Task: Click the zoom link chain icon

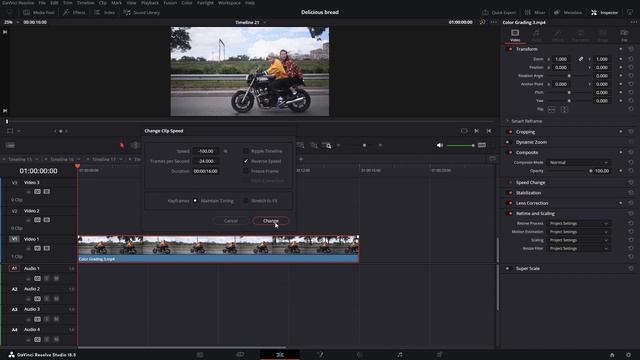Action: click(x=581, y=59)
